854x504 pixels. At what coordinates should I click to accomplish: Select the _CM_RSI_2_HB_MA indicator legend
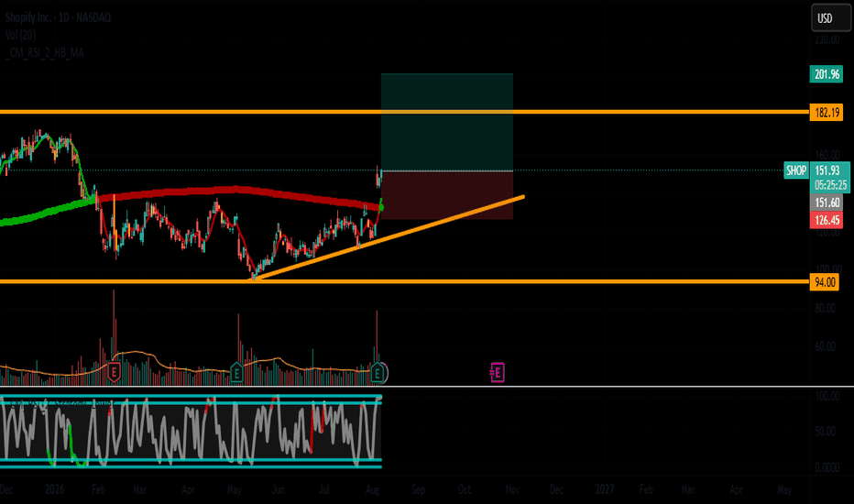tap(45, 53)
